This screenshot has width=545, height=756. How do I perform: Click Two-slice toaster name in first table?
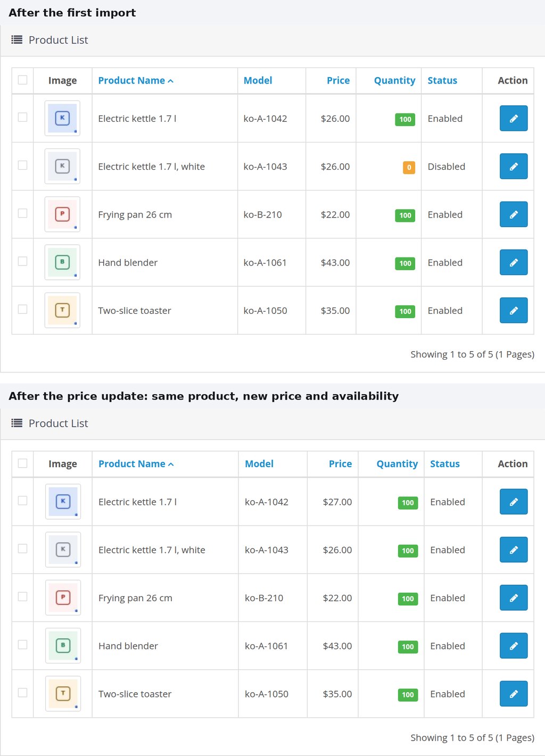[x=135, y=311]
